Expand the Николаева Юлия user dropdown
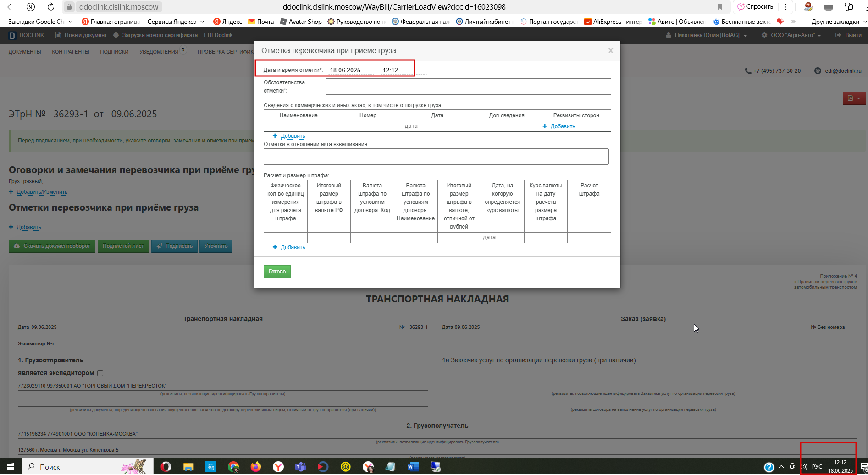This screenshot has height=475, width=868. [707, 35]
